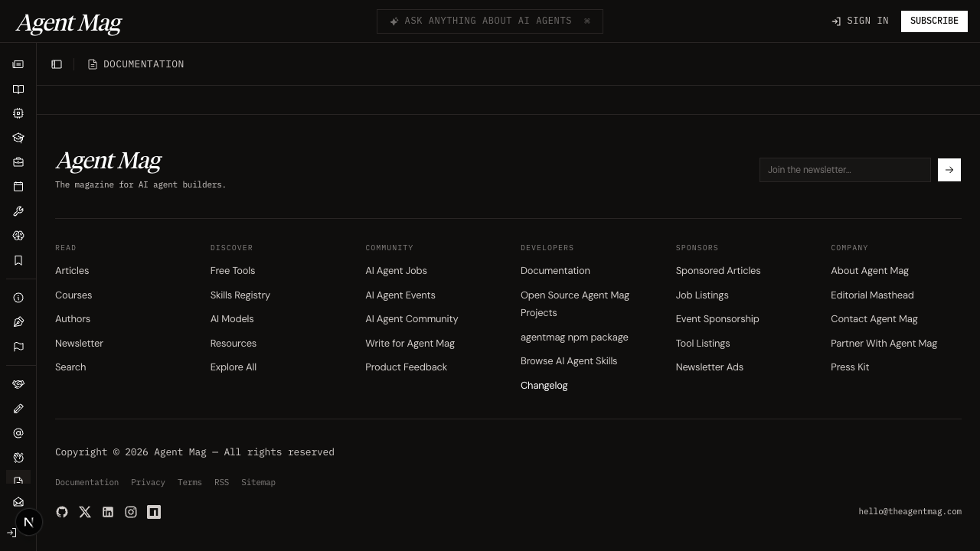Open the bookmark icon in sidebar
This screenshot has width=980, height=551.
point(18,260)
